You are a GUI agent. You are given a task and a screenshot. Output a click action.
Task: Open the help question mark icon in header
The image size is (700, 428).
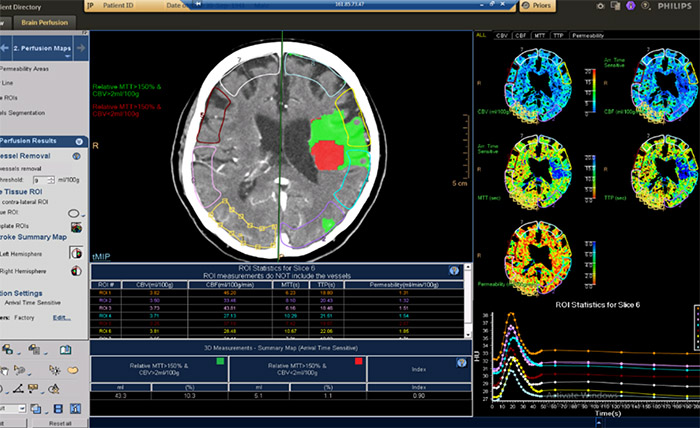coord(645,6)
